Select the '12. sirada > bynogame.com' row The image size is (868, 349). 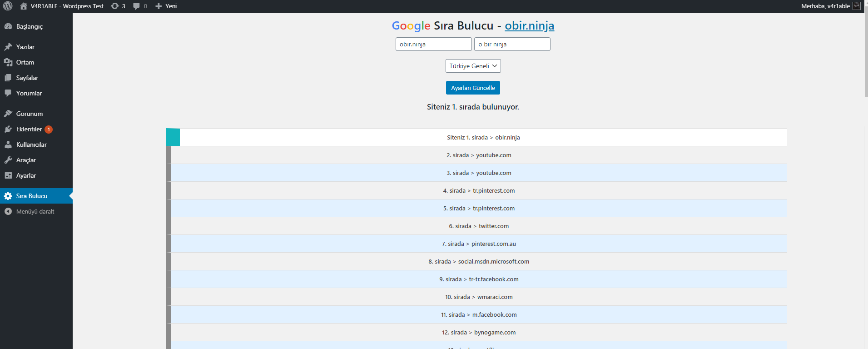[x=476, y=332]
